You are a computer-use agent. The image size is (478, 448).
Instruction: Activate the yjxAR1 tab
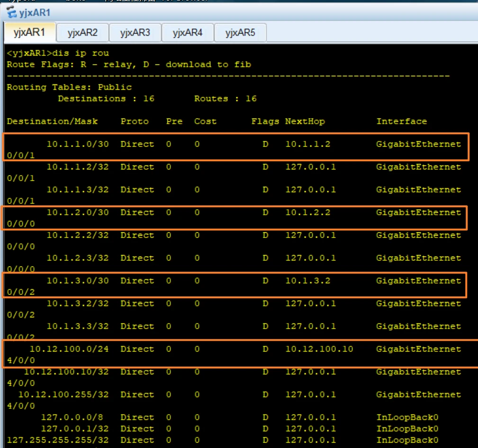pyautogui.click(x=29, y=33)
